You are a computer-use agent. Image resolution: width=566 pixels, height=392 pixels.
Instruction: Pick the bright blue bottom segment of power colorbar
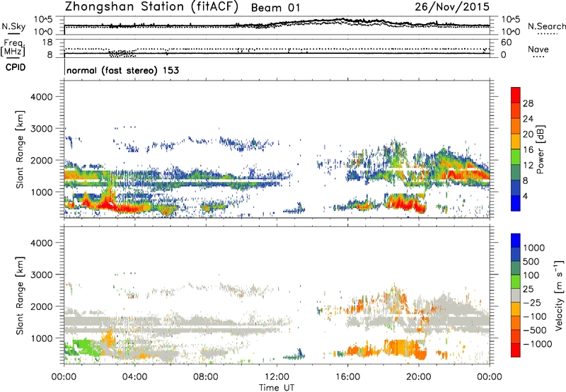[x=516, y=203]
